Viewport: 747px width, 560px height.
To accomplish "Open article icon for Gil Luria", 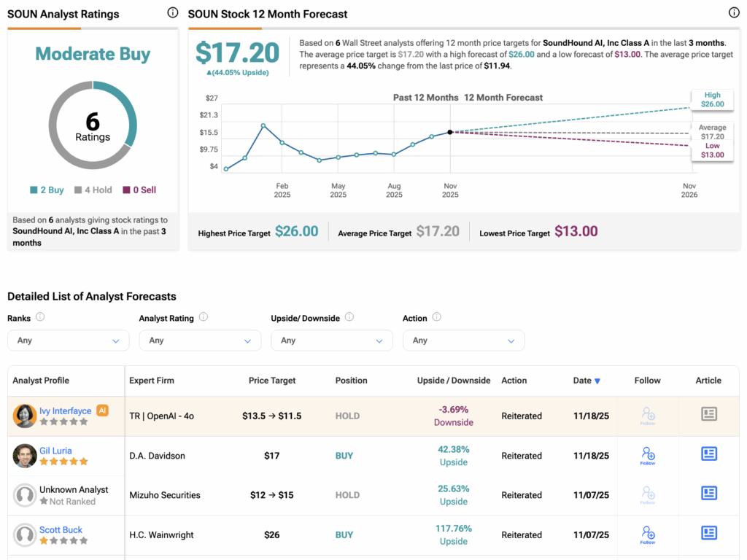I will pos(708,454).
